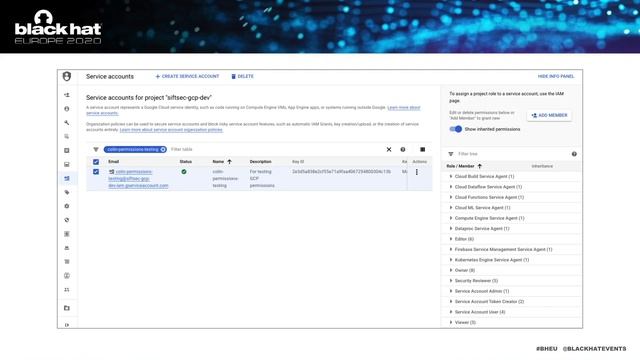Image resolution: width=640 pixels, height=360 pixels.
Task: Open the IAM page from sidebar
Action: 67,95
